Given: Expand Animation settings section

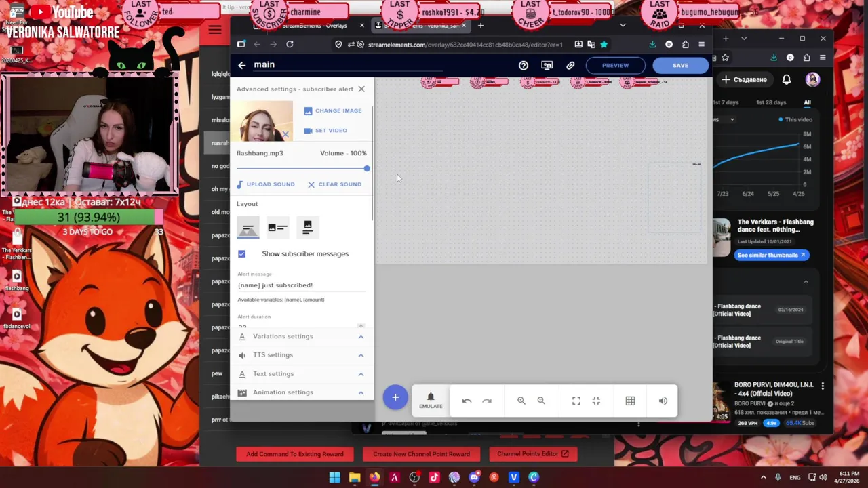Looking at the screenshot, I should 302,392.
